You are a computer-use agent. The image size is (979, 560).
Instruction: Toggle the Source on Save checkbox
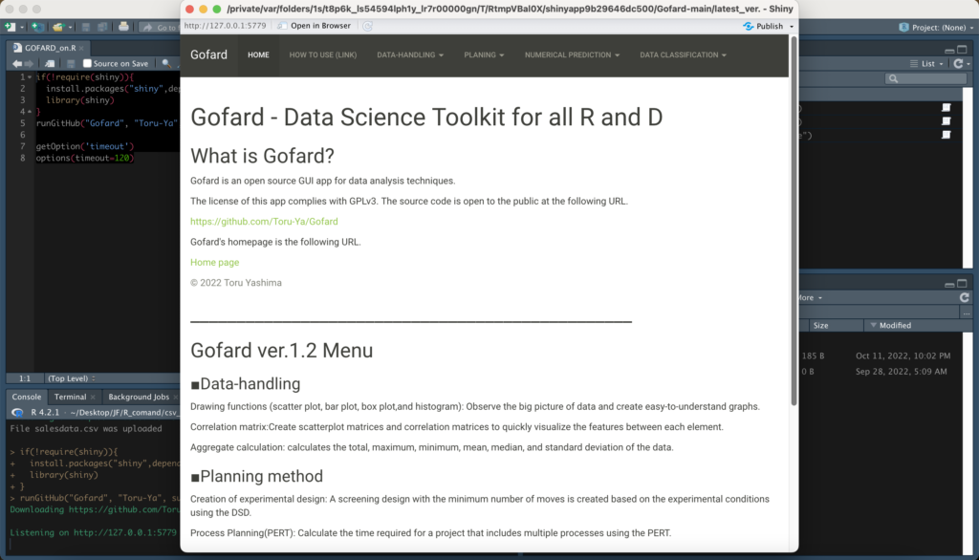pos(87,64)
